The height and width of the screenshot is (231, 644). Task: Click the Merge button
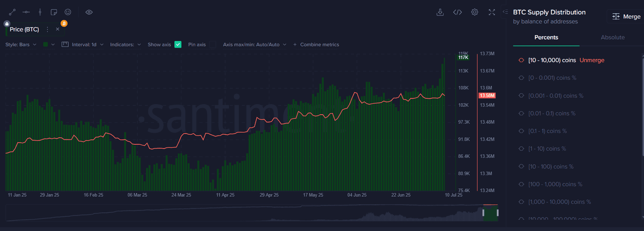point(626,16)
